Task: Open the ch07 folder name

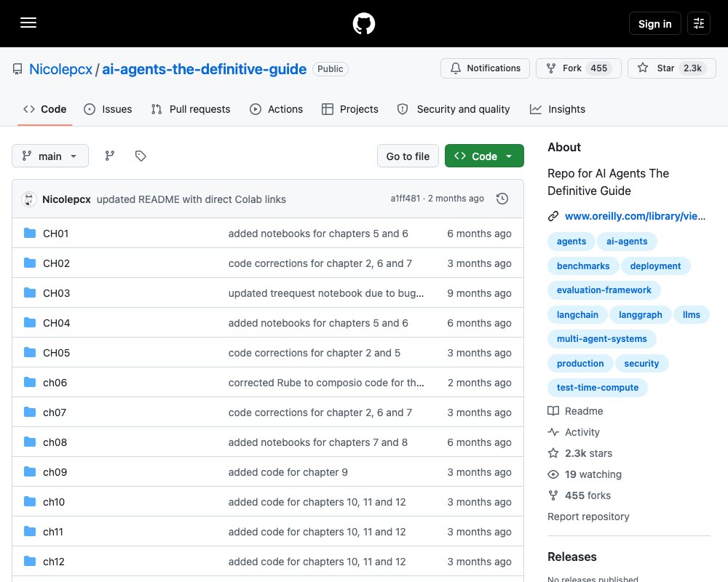Action: click(x=55, y=412)
